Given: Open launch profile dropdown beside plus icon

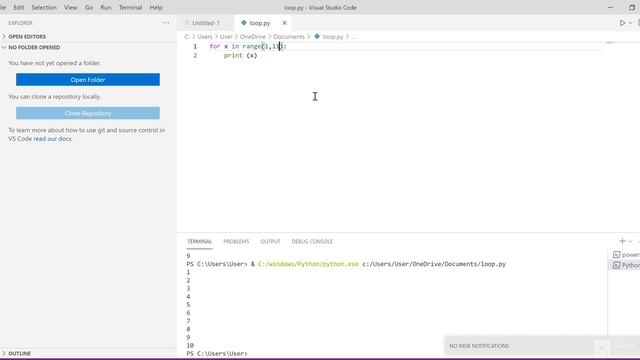Looking at the screenshot, I should click(631, 242).
